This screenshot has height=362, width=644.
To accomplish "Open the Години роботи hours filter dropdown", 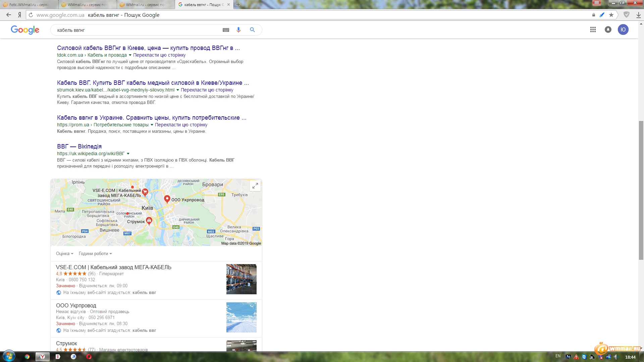I will (x=95, y=254).
